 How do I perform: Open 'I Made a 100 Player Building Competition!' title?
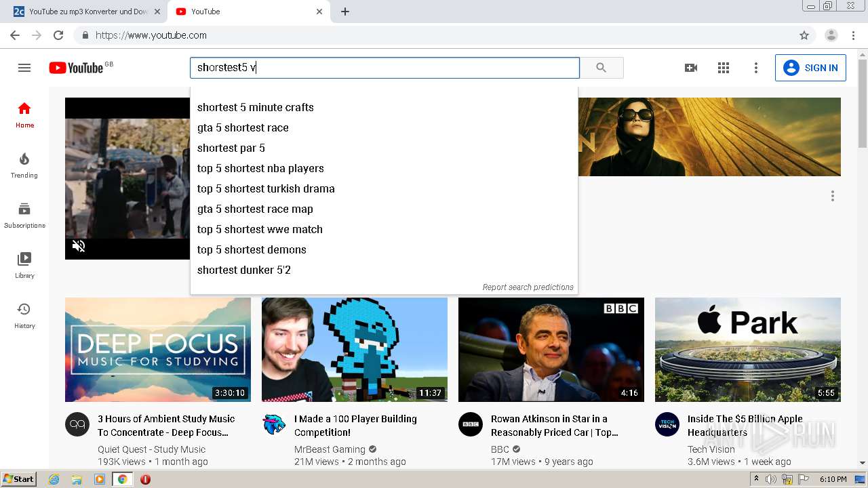click(x=355, y=426)
